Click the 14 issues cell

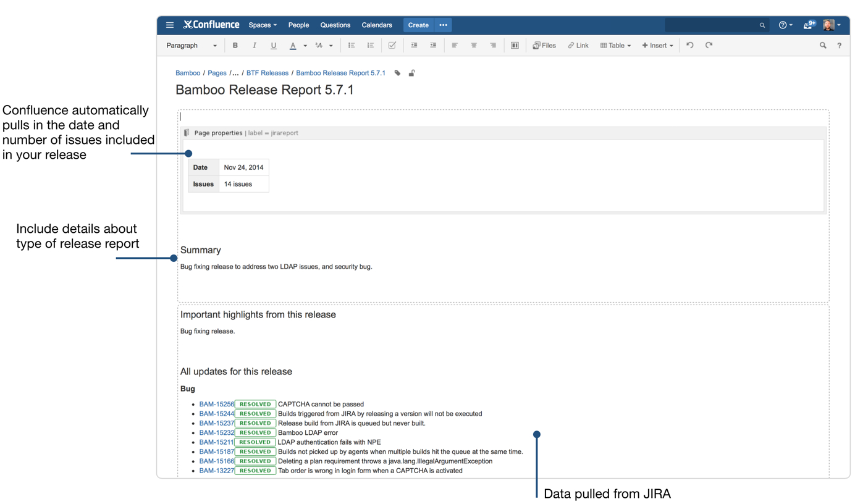[243, 184]
